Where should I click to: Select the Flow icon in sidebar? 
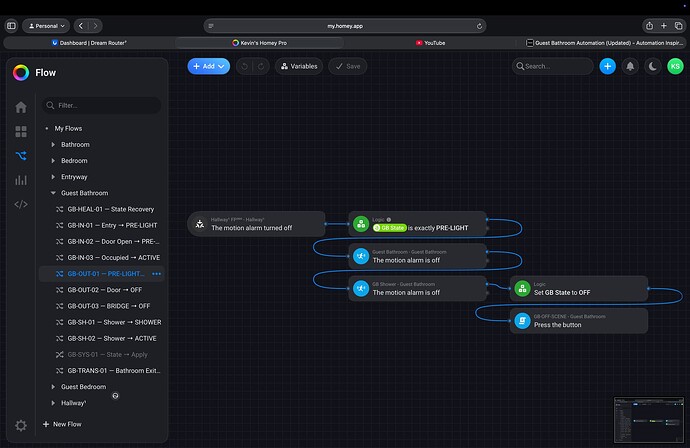click(x=21, y=155)
